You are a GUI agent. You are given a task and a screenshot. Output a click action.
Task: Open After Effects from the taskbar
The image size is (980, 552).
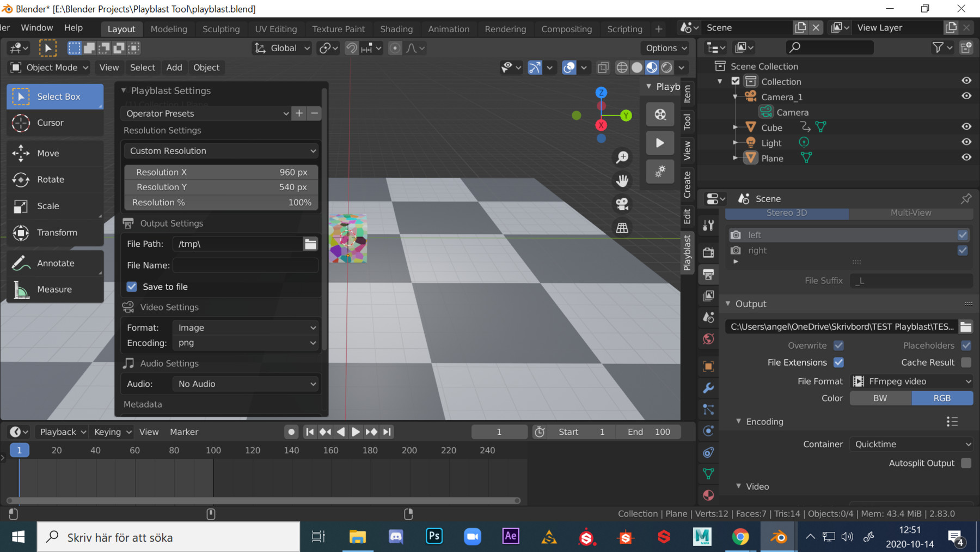pyautogui.click(x=510, y=537)
